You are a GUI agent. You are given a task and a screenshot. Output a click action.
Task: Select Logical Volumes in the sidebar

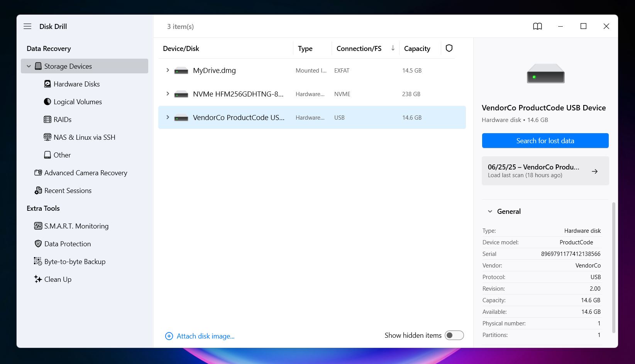tap(78, 102)
